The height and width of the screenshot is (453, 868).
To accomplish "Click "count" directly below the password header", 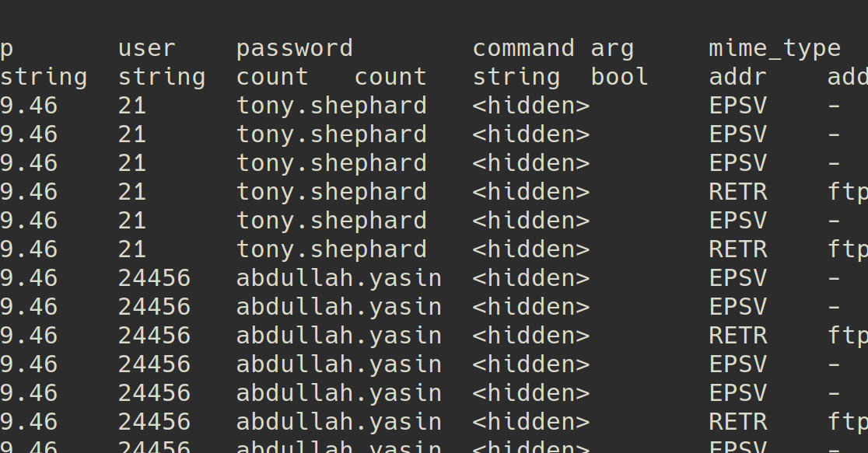I will pyautogui.click(x=272, y=77).
